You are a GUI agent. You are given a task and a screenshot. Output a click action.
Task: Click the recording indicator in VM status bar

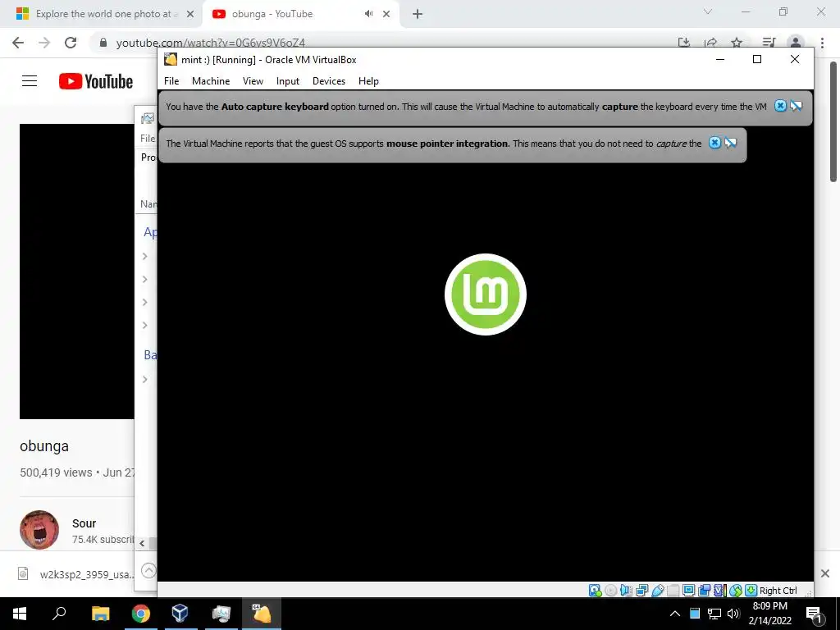click(705, 591)
